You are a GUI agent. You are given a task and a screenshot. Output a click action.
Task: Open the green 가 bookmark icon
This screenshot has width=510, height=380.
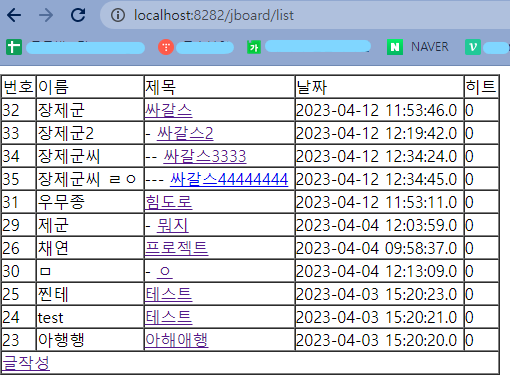click(254, 47)
